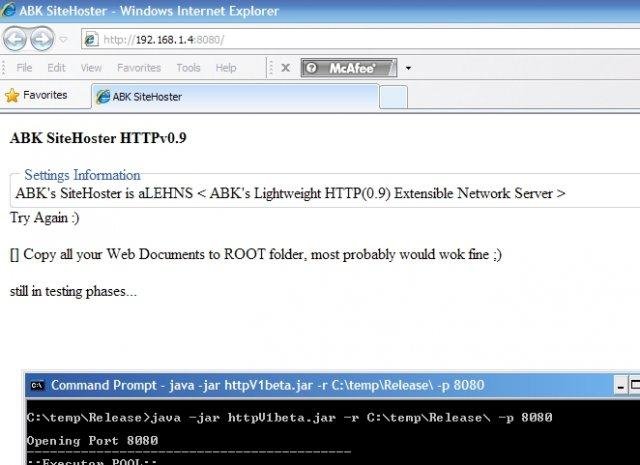Image resolution: width=640 pixels, height=465 pixels.
Task: Minimize the Command Prompt window
Action: [x=620, y=385]
